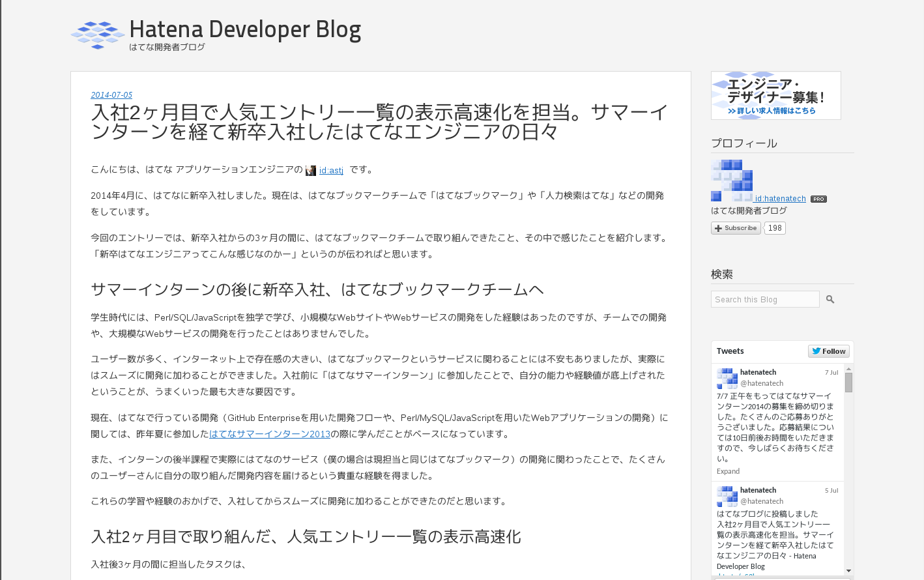
Task: Open the Hatena Developer Blog title link
Action: (245, 29)
